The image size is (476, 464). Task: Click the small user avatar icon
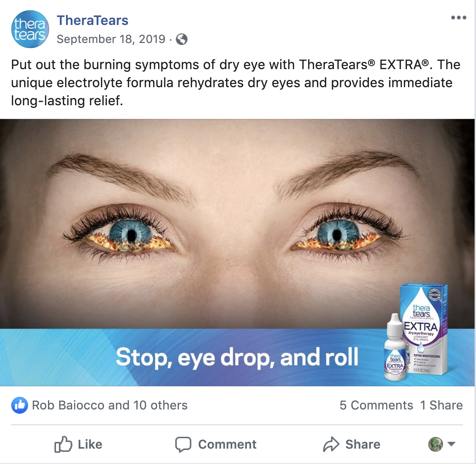435,444
